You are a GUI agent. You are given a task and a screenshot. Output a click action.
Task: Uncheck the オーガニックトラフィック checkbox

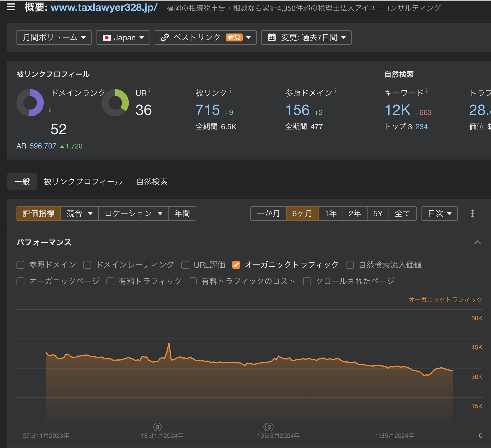(x=236, y=265)
